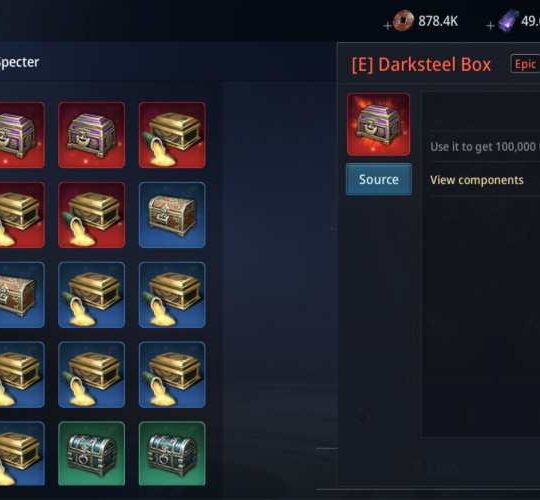Click the Epic rarity tag
This screenshot has width=540, height=500.
tap(525, 64)
